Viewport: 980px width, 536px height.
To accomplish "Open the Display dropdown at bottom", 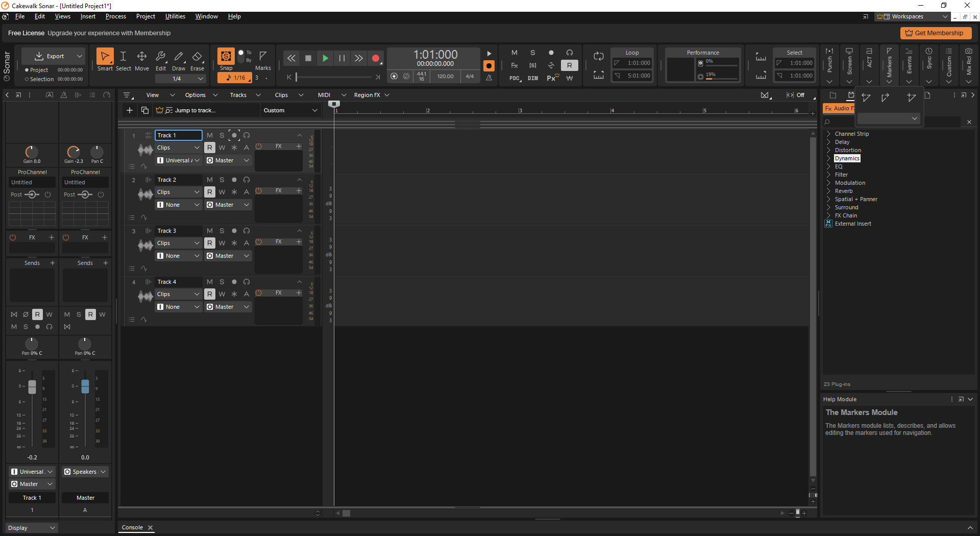I will (x=32, y=528).
